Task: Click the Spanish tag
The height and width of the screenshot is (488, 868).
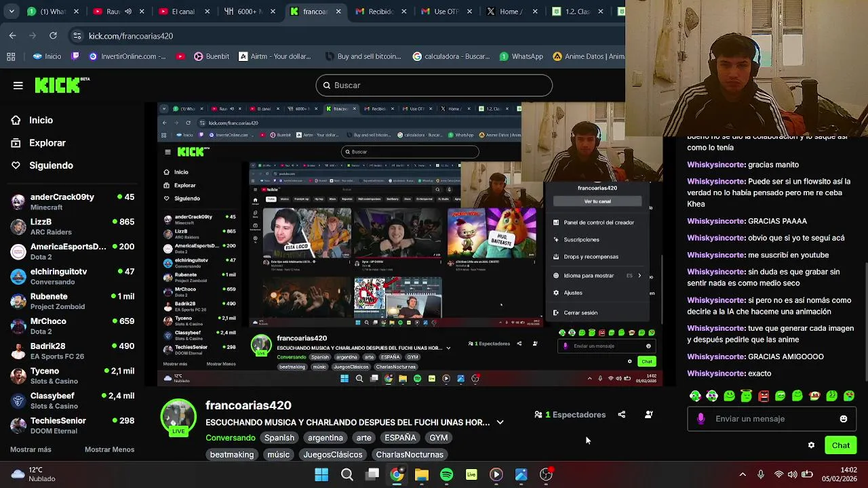Action: pyautogui.click(x=279, y=438)
